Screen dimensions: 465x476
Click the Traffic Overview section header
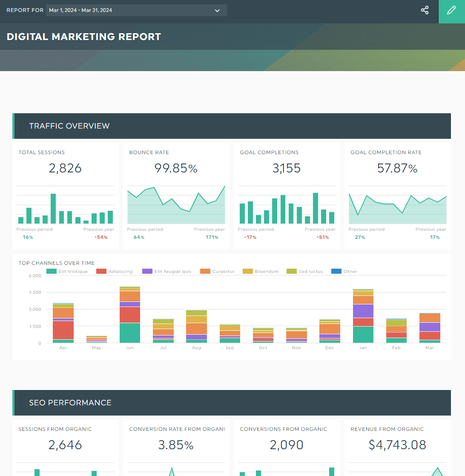click(232, 126)
